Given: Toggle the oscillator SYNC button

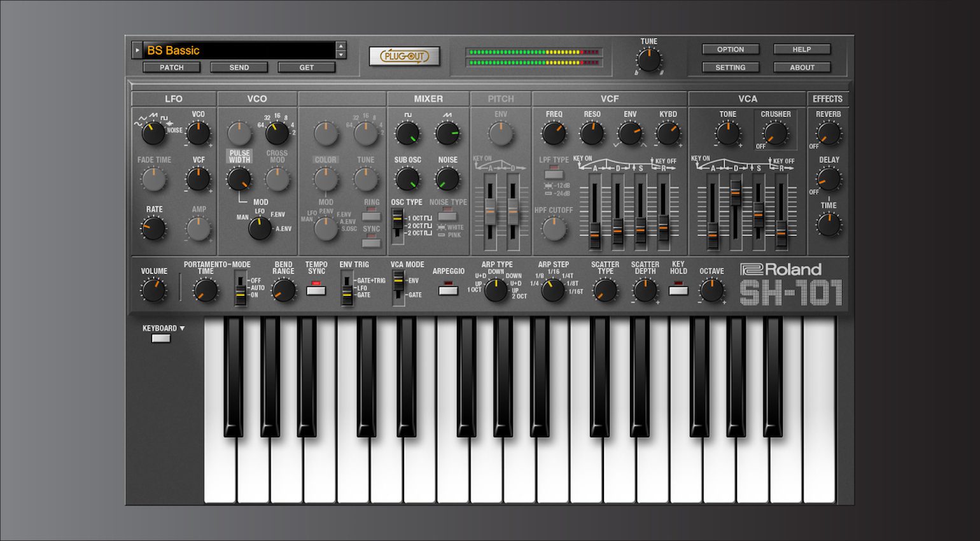Looking at the screenshot, I should pos(371,242).
